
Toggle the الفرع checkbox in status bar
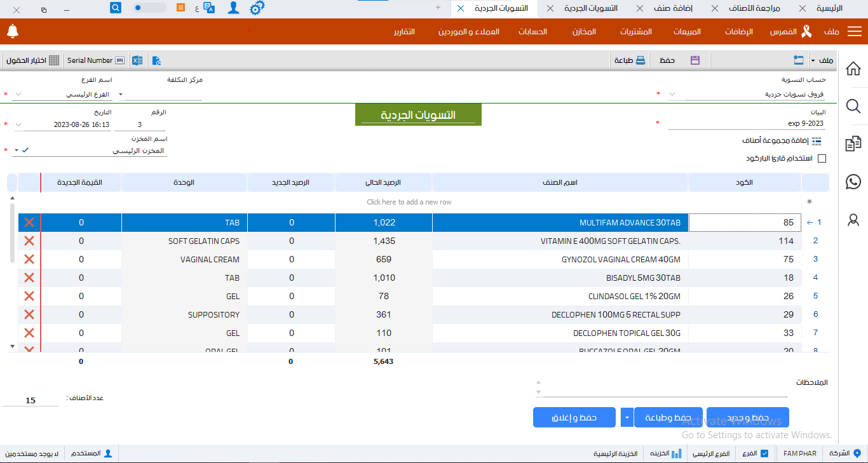[x=764, y=453]
